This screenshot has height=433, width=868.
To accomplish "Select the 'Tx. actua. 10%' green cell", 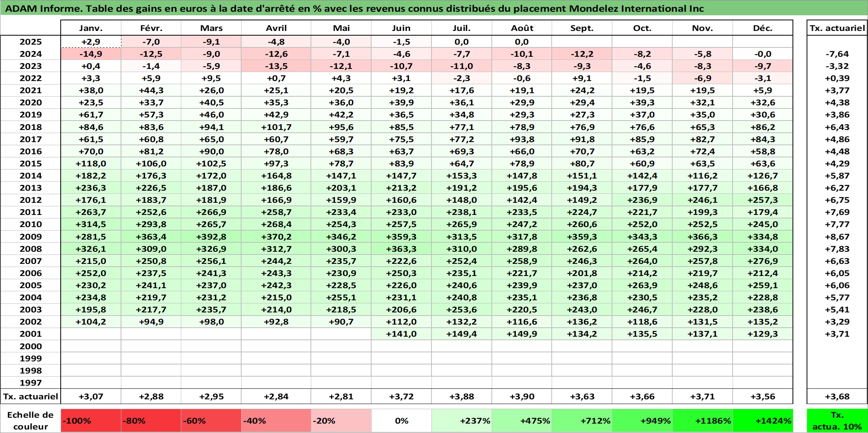I will (x=837, y=421).
